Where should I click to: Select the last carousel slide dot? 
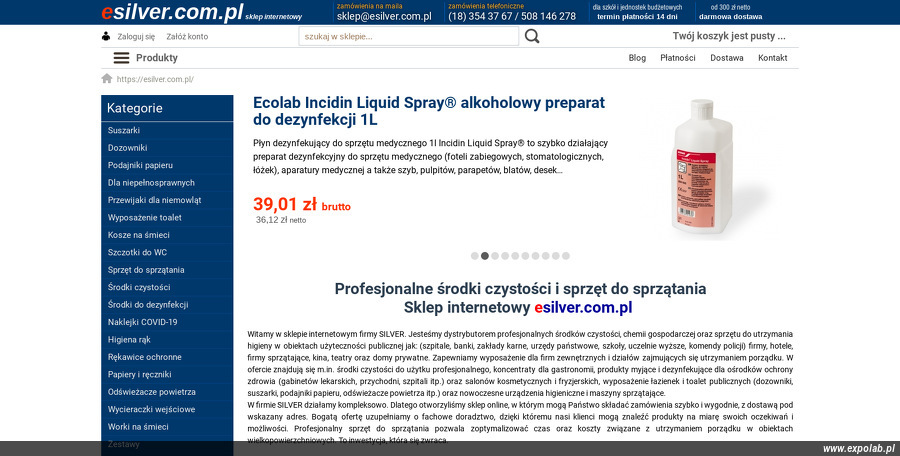(565, 256)
